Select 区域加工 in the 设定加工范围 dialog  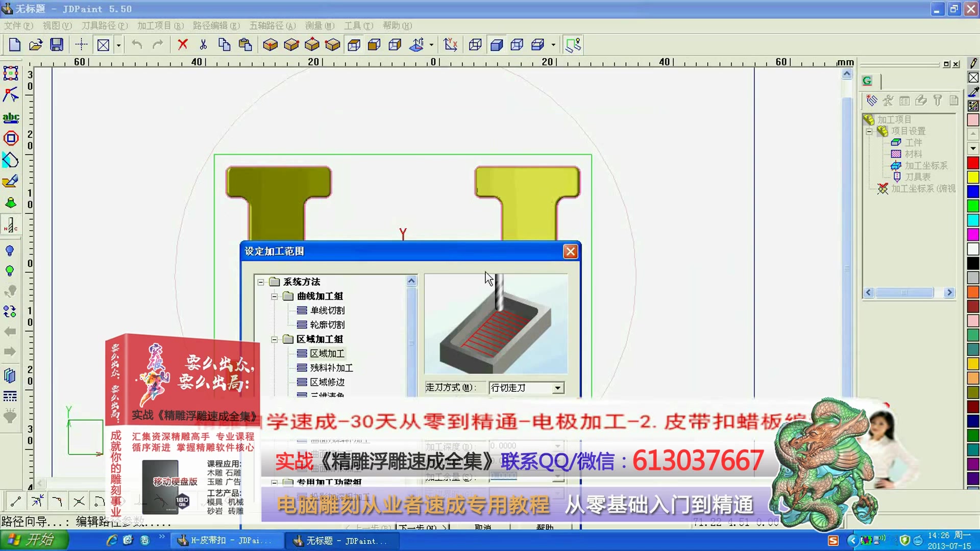coord(327,353)
